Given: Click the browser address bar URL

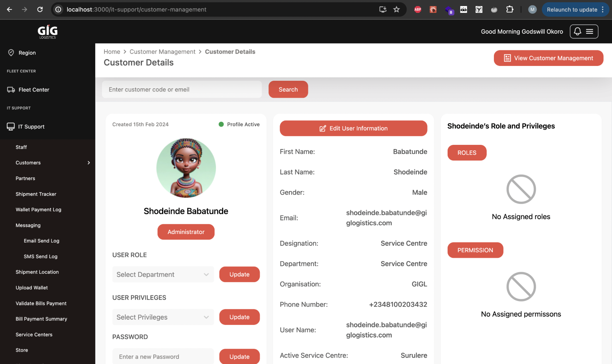Looking at the screenshot, I should [137, 9].
